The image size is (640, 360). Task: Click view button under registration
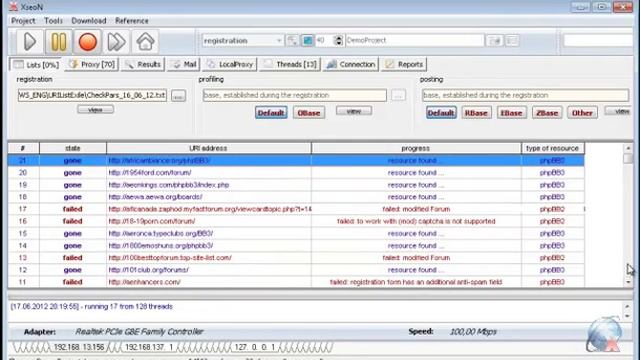click(x=96, y=110)
